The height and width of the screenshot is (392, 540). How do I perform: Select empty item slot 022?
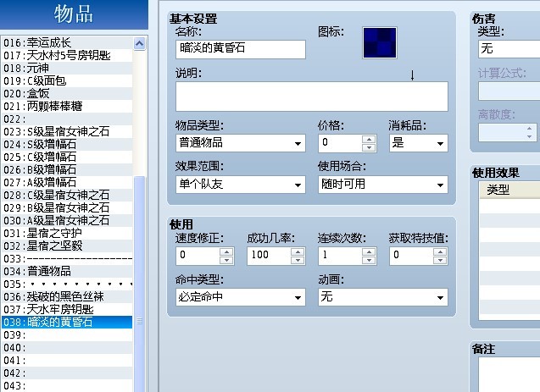pyautogui.click(x=67, y=119)
